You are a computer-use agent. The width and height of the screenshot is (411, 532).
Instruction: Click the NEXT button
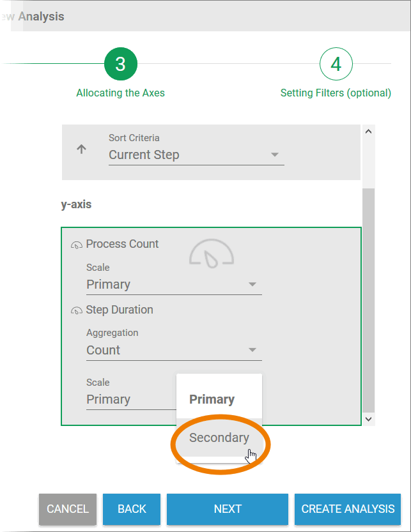tap(228, 509)
